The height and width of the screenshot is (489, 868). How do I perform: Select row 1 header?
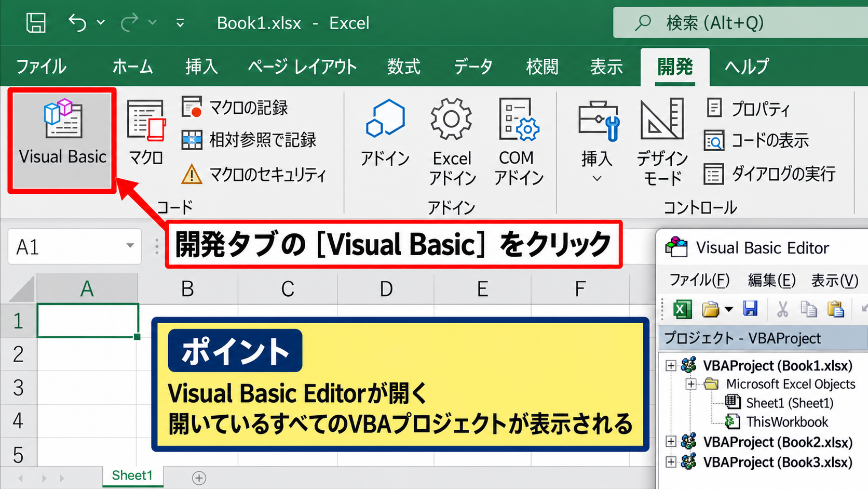[18, 321]
